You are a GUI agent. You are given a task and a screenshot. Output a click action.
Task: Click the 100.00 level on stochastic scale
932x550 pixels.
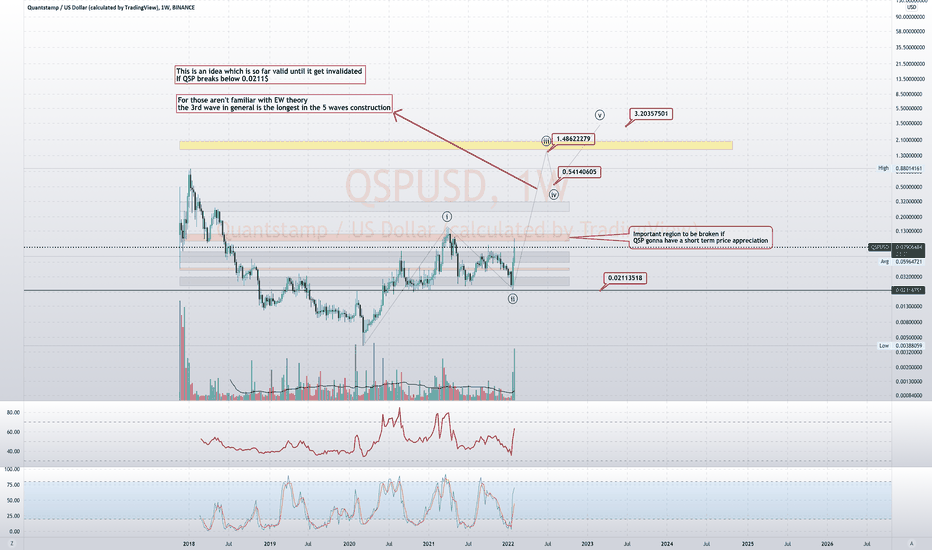coord(12,469)
